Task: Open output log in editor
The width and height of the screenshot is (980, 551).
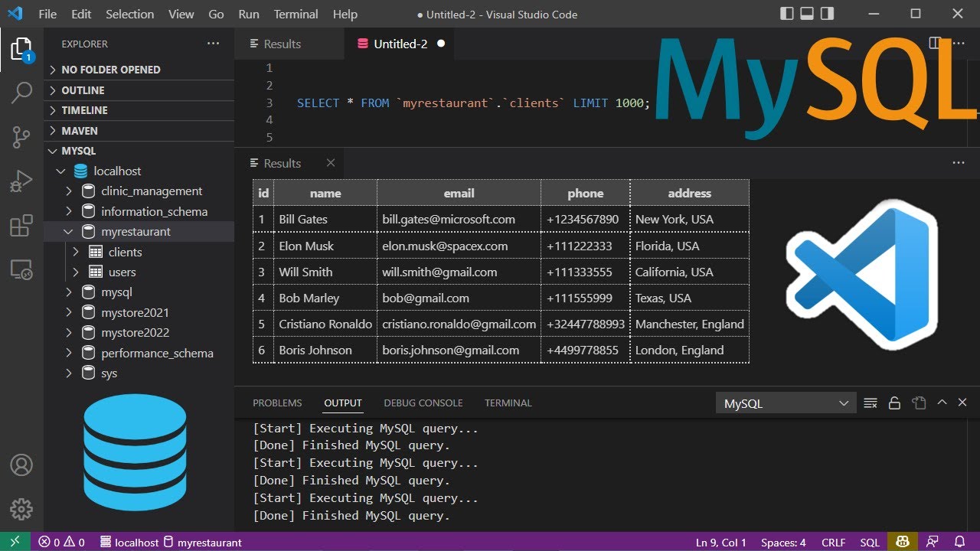Action: coord(919,403)
